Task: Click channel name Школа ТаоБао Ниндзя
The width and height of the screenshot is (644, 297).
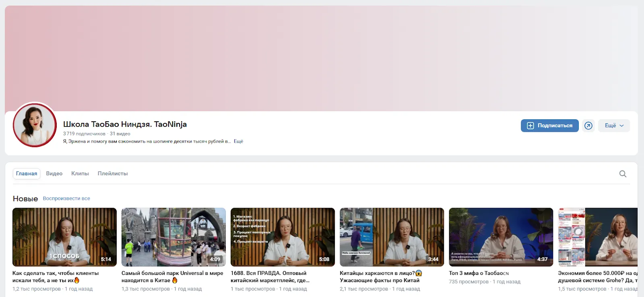Action: tap(125, 124)
